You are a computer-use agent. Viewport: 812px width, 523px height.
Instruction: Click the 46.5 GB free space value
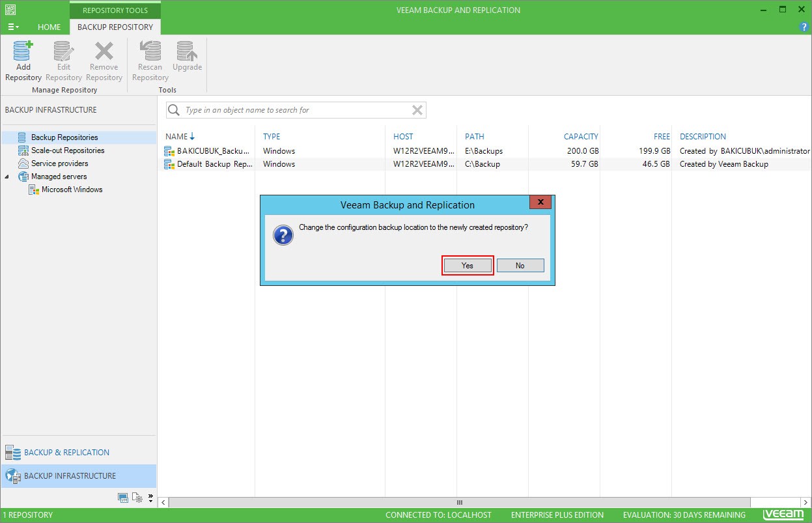click(x=656, y=164)
